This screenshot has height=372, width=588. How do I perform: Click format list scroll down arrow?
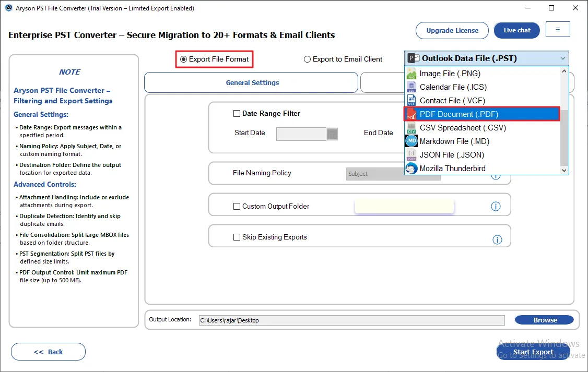point(564,171)
